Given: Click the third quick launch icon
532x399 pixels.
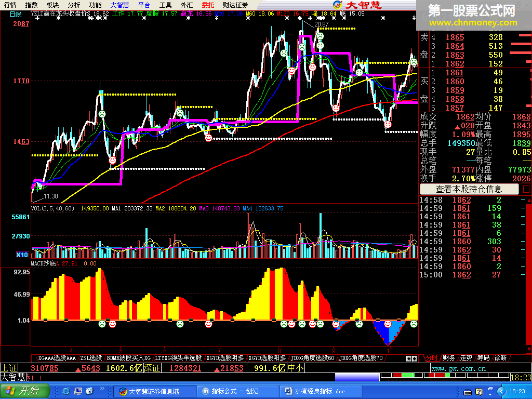Looking at the screenshot, I should (x=89, y=391).
